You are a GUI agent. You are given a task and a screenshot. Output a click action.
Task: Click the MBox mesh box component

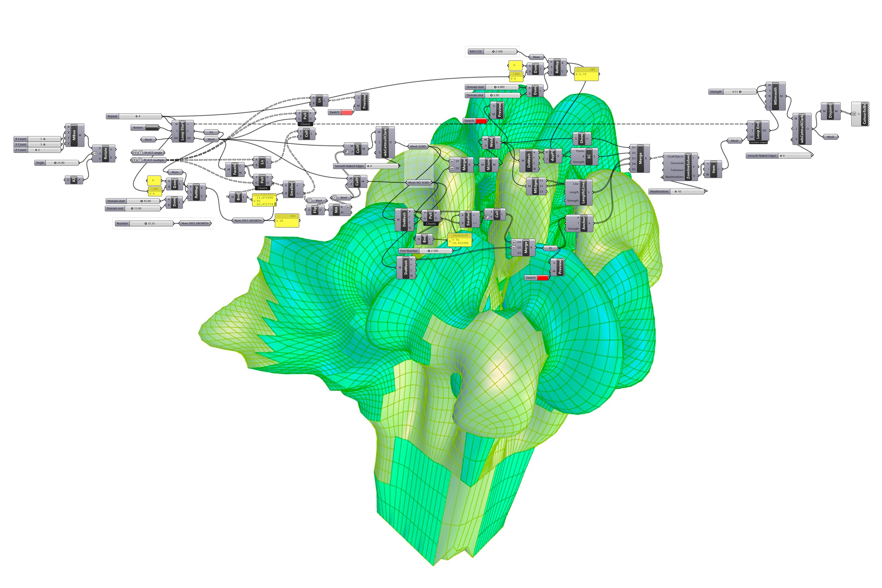click(74, 135)
